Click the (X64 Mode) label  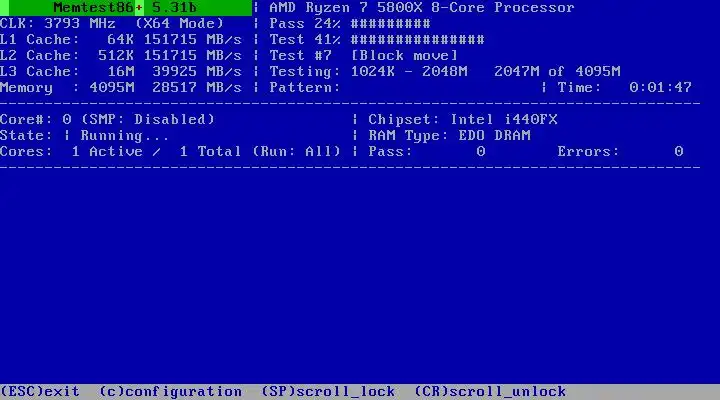point(179,23)
